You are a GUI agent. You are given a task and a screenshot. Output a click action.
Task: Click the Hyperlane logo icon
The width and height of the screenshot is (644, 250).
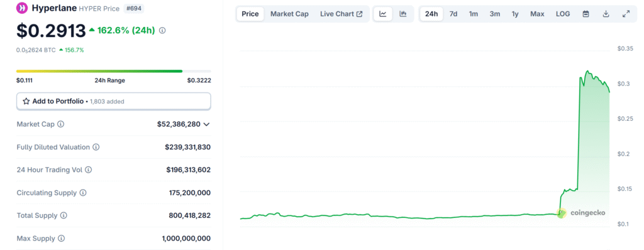tap(22, 8)
